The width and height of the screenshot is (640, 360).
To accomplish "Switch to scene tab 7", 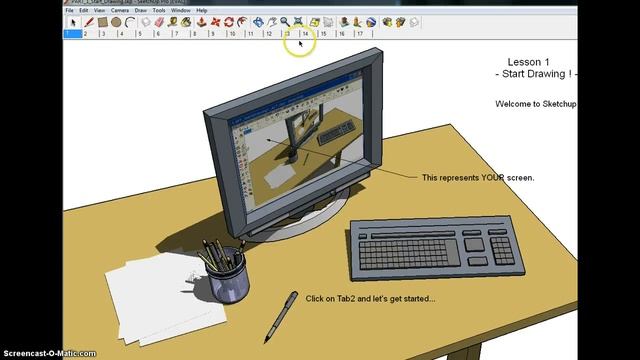I will click(180, 34).
